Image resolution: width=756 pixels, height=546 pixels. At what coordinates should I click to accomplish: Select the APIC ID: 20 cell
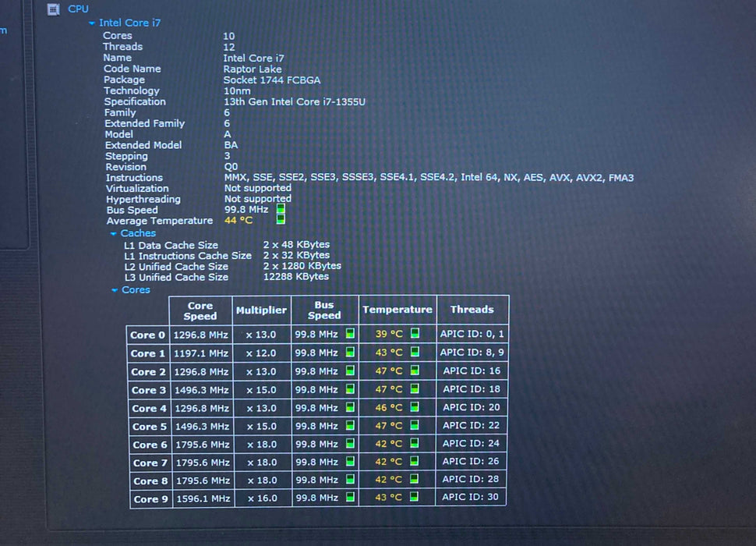click(471, 407)
